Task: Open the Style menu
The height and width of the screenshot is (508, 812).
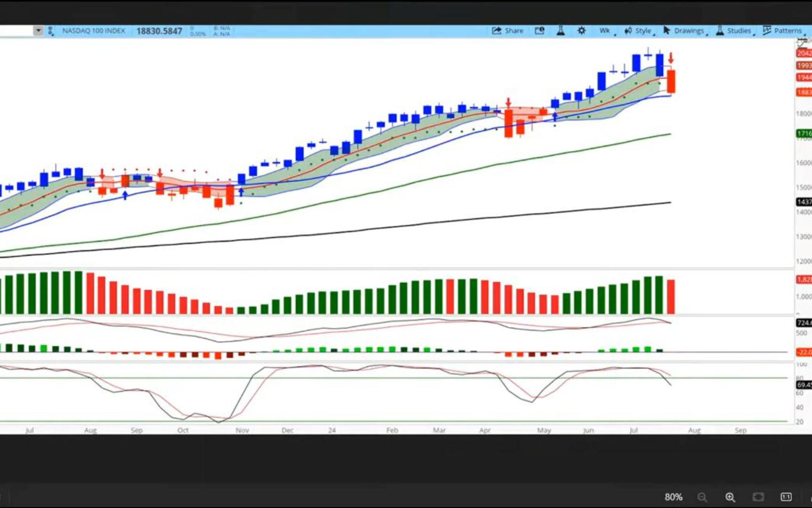Action: (x=639, y=31)
